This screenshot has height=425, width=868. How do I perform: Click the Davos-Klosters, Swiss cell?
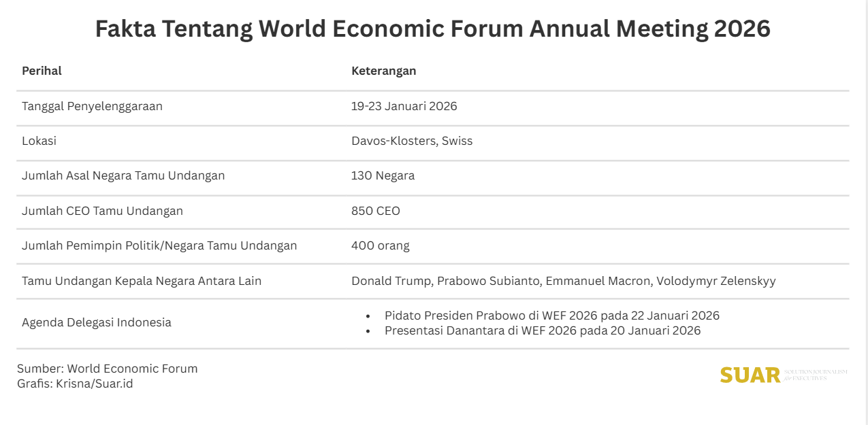pyautogui.click(x=411, y=141)
